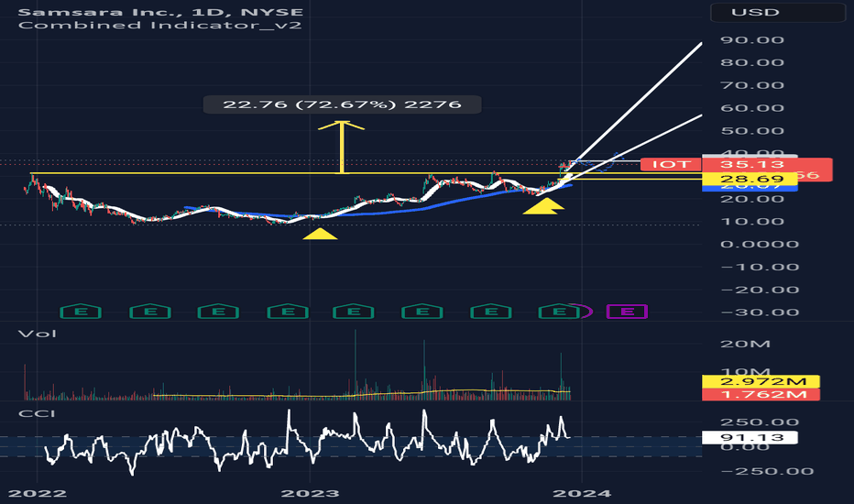The image size is (854, 504).
Task: Select the yellow arrow marker below the late-2023 price
Action: [x=543, y=206]
